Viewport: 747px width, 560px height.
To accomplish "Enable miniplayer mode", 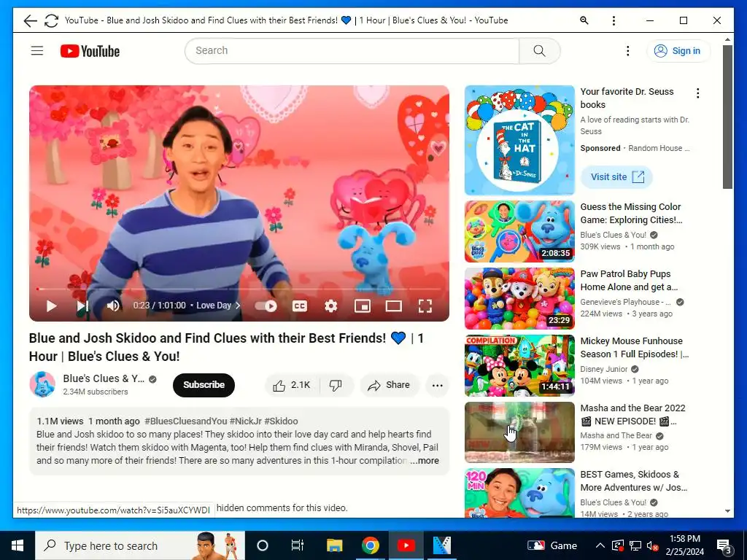I will pos(363,306).
